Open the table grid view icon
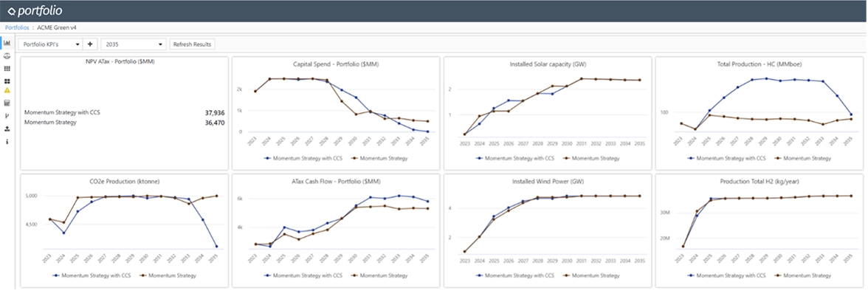Viewport: 868px width, 291px height. 7,69
